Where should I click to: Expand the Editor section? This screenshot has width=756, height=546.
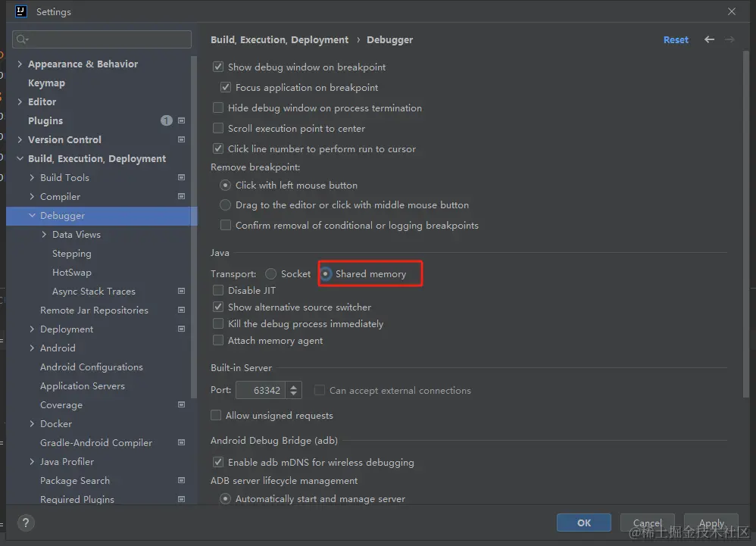(x=20, y=101)
